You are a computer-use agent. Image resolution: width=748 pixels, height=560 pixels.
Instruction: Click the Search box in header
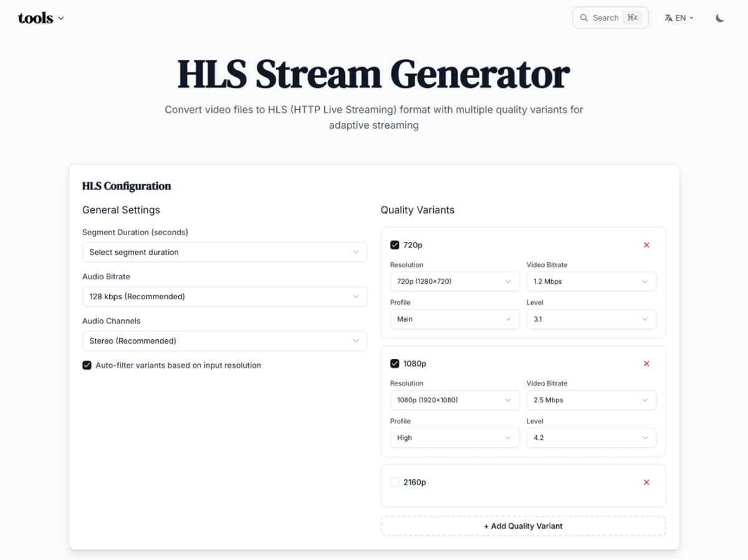coord(610,18)
